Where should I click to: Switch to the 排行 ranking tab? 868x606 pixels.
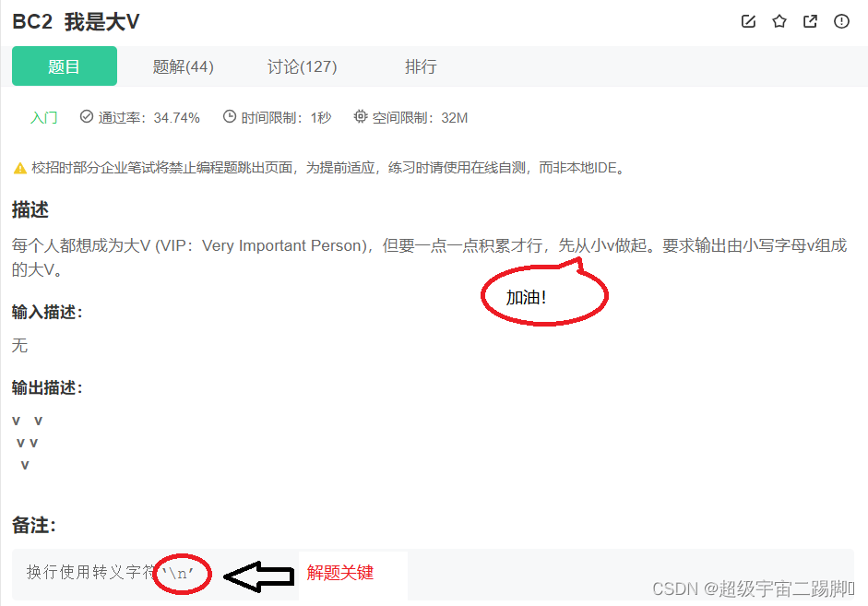click(x=421, y=67)
